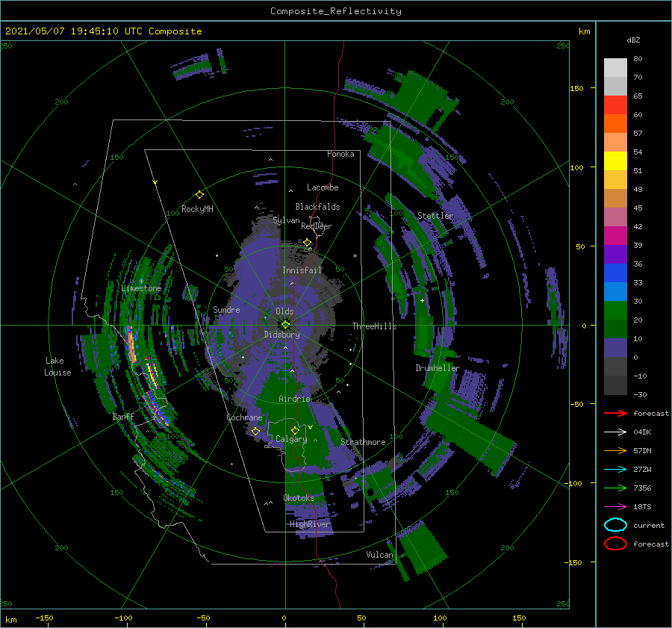Click the dBZ heading above the color scale
The width and height of the screenshot is (672, 628).
coord(633,40)
